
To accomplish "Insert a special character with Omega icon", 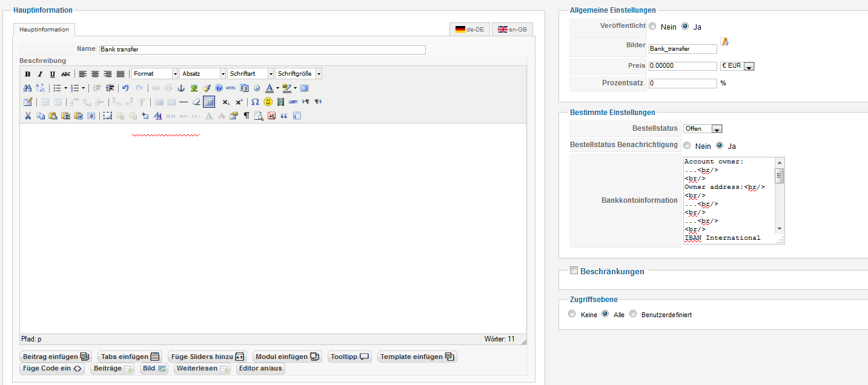I will point(255,102).
